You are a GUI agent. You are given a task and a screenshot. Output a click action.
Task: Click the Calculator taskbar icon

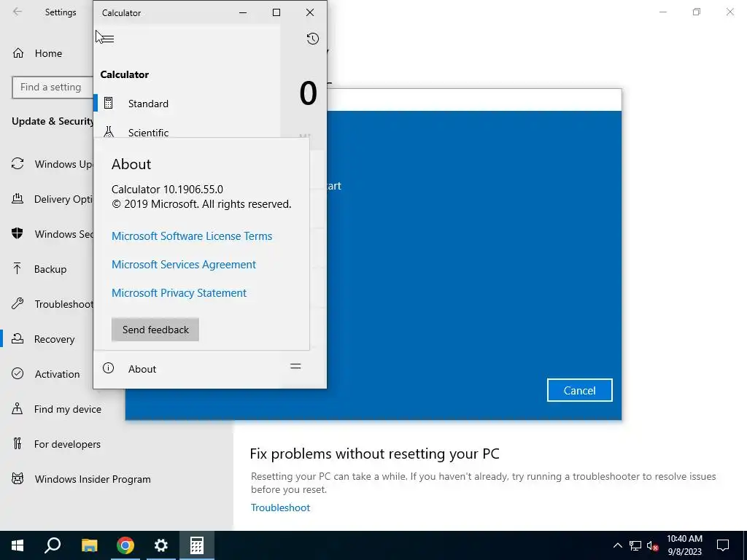[x=197, y=545]
